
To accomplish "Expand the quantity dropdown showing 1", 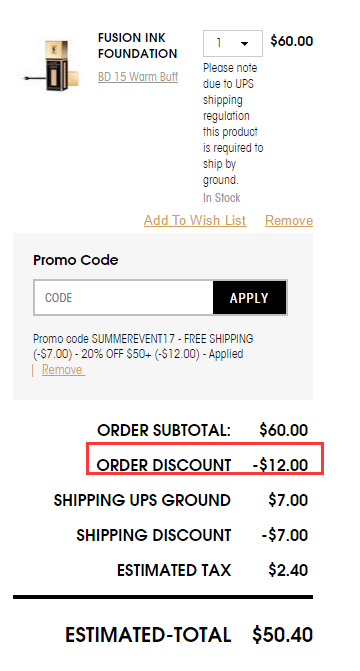I will (x=233, y=43).
